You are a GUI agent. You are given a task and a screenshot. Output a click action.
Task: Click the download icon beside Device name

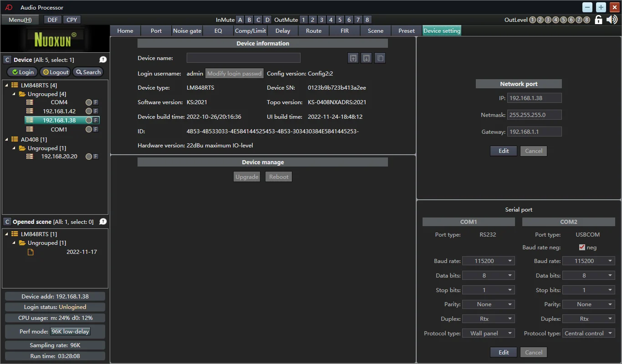point(366,58)
